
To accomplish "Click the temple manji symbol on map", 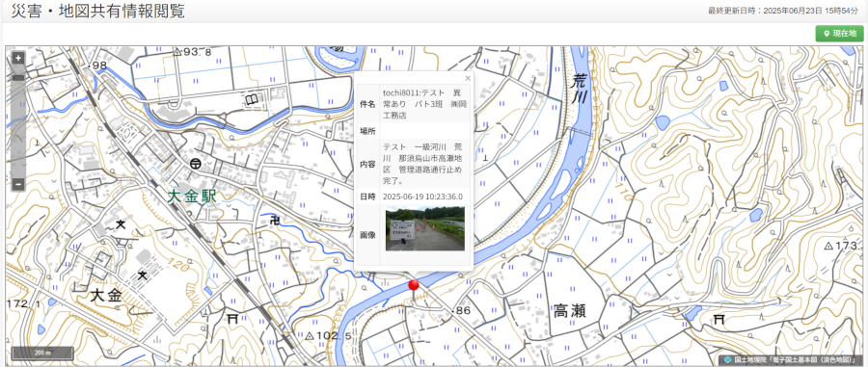I will click(274, 221).
